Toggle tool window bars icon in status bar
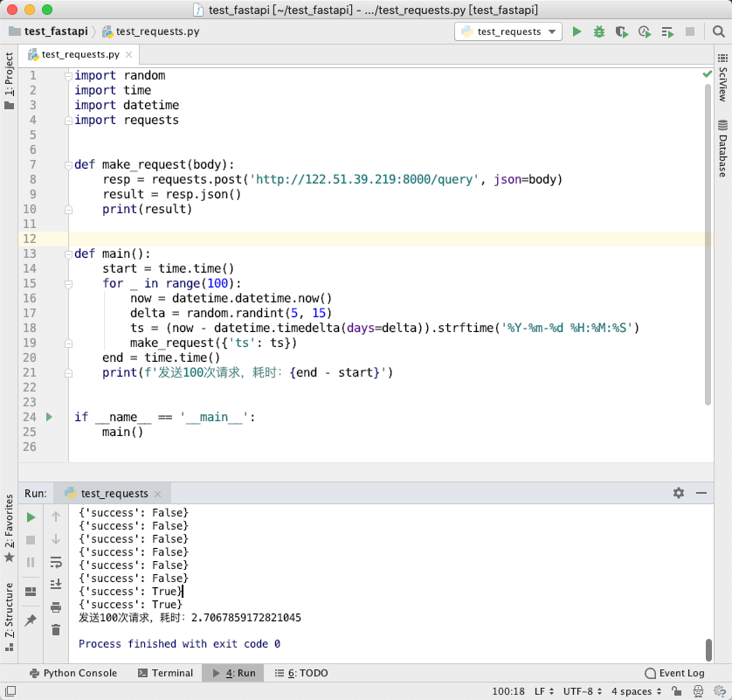This screenshot has width=732, height=700. click(x=10, y=690)
